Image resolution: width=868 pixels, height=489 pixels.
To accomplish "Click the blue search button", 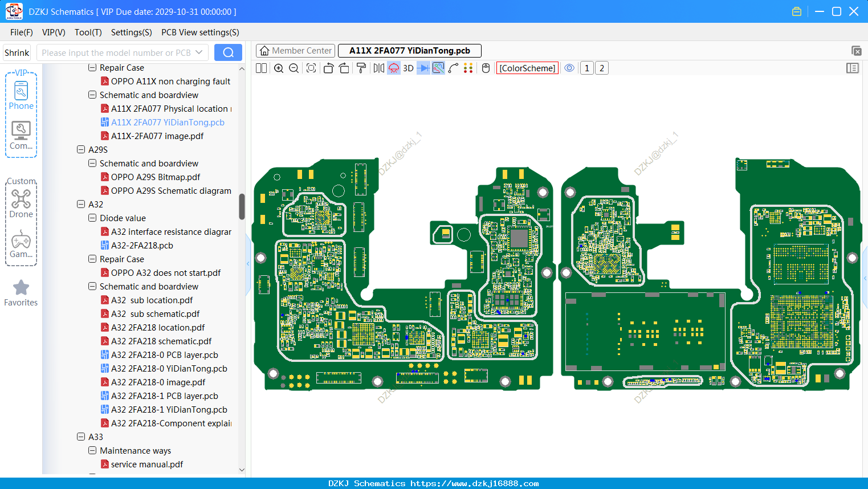I will coord(228,52).
